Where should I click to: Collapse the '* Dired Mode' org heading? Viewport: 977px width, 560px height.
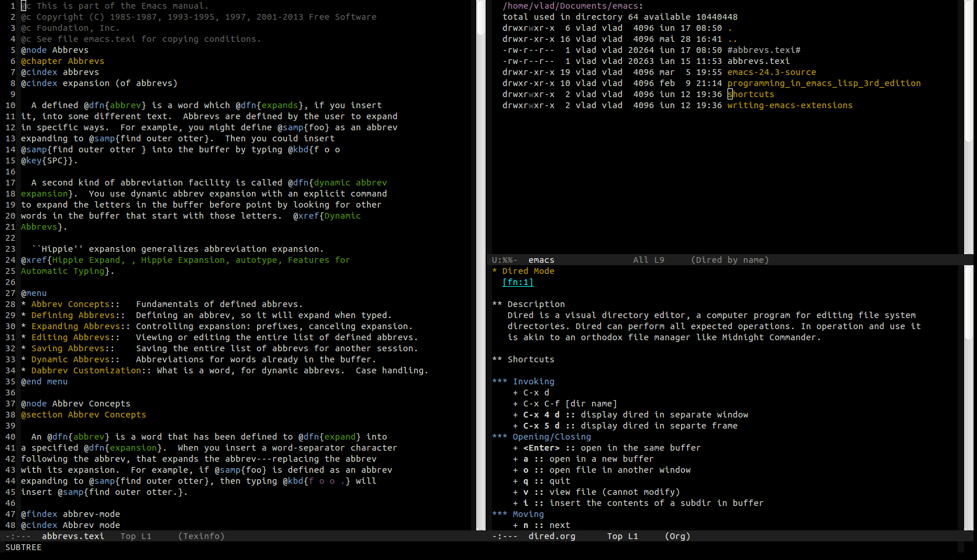523,271
